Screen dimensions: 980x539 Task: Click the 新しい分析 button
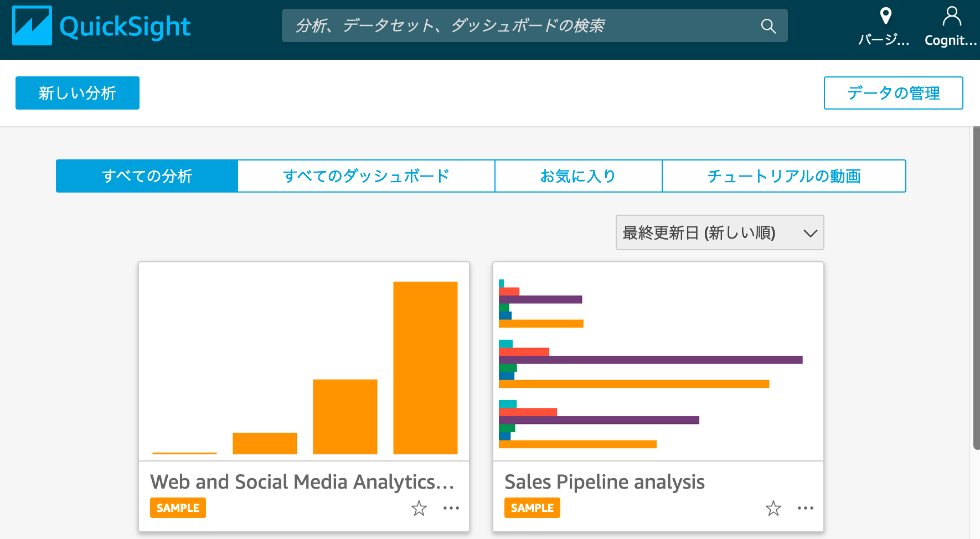tap(77, 92)
